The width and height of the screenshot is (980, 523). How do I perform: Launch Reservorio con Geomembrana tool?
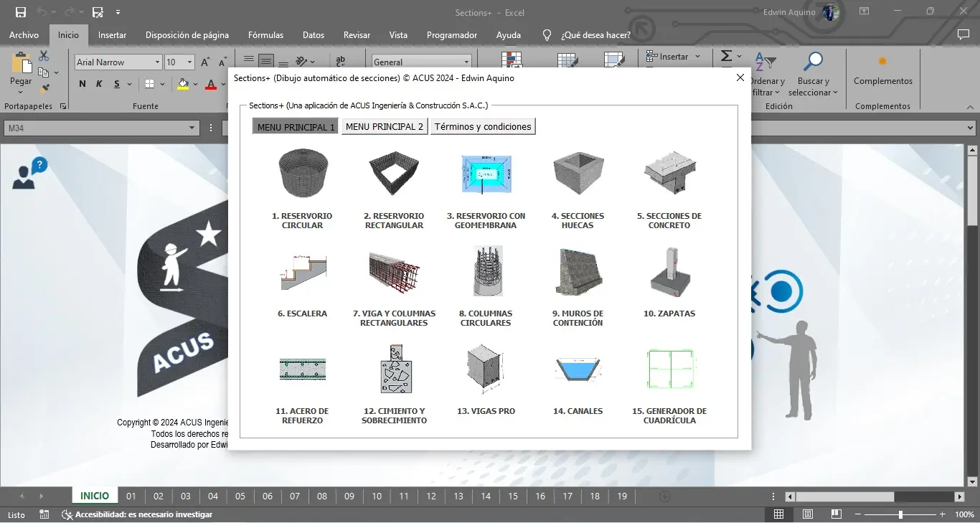click(x=486, y=174)
